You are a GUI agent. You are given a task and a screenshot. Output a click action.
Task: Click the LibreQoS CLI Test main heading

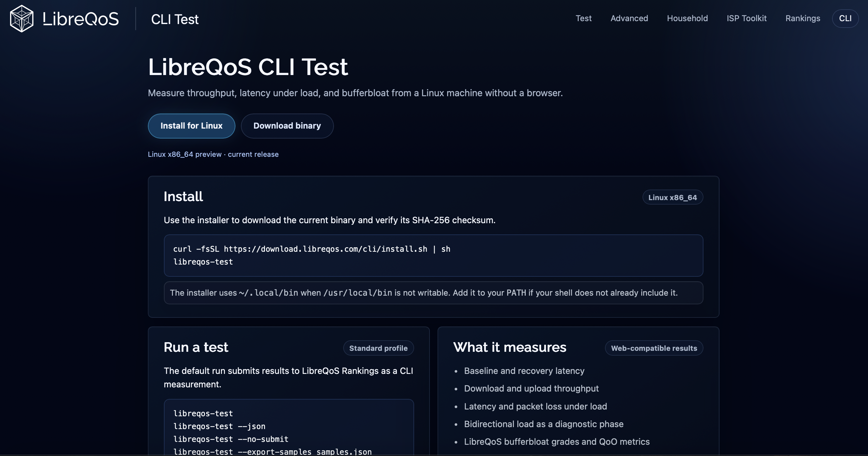[248, 66]
